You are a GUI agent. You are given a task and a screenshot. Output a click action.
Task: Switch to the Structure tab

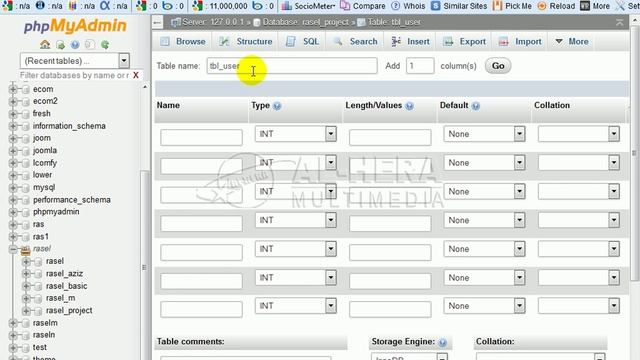click(x=246, y=42)
